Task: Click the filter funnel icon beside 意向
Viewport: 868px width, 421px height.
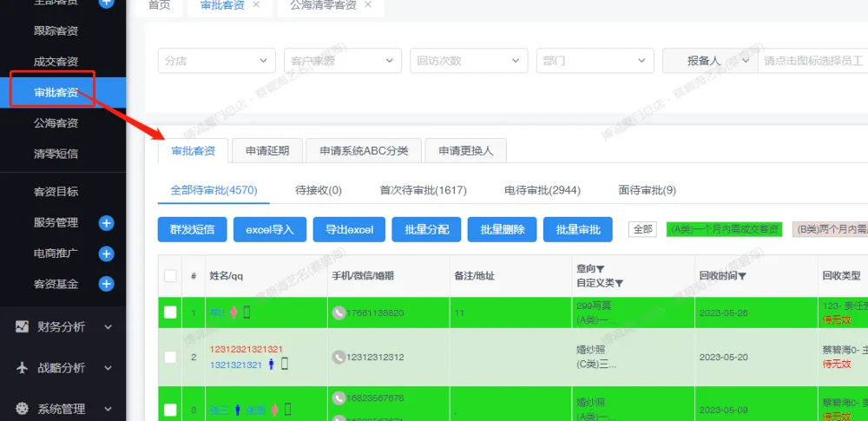Action: coord(601,269)
